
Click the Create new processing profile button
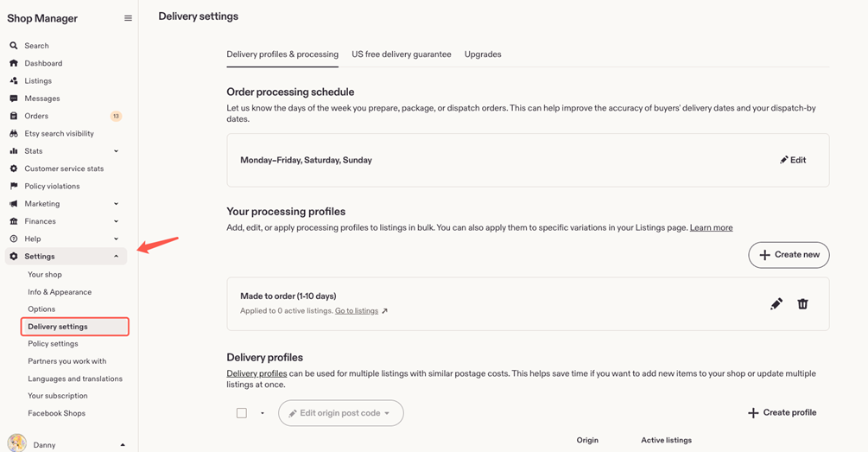789,255
